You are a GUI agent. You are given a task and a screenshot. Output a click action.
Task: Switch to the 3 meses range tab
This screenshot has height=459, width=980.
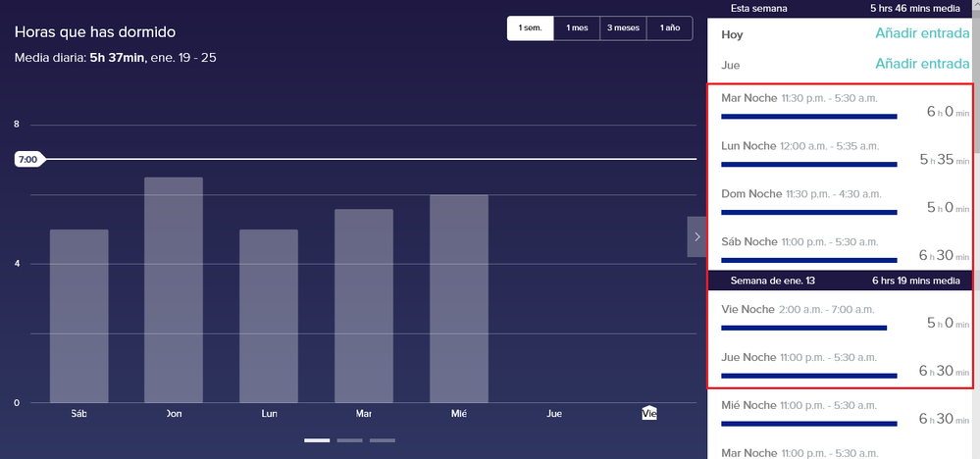click(623, 28)
